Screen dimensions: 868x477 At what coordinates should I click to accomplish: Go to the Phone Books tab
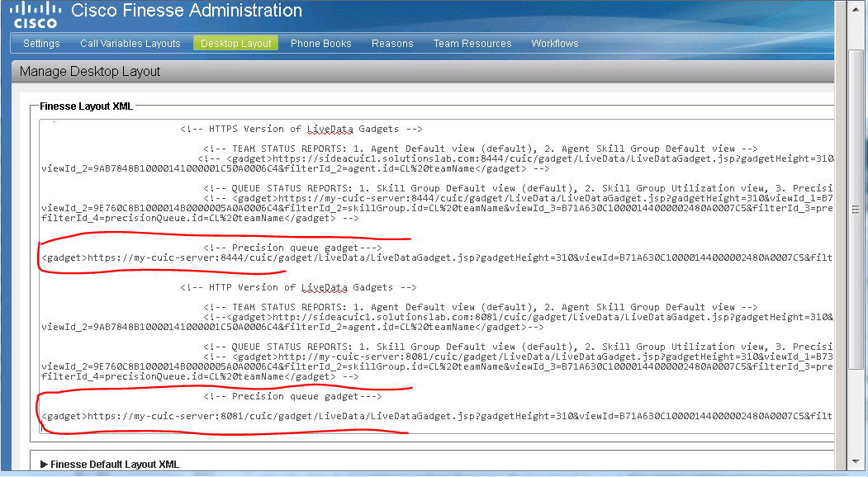click(x=321, y=43)
